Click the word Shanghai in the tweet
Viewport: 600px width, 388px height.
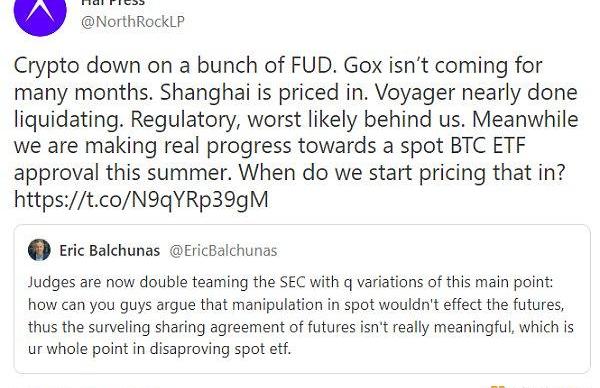[x=205, y=92]
